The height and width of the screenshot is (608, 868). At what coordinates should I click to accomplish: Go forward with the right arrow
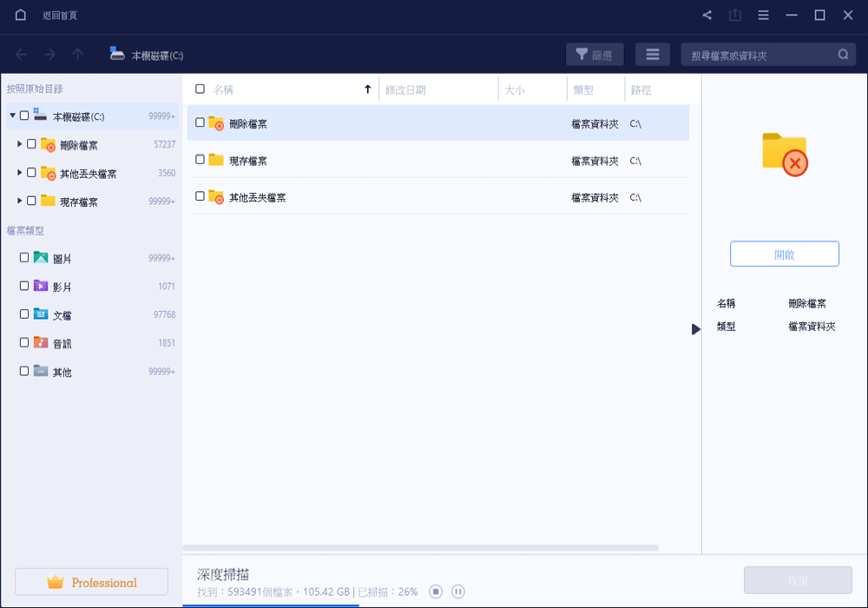click(49, 54)
